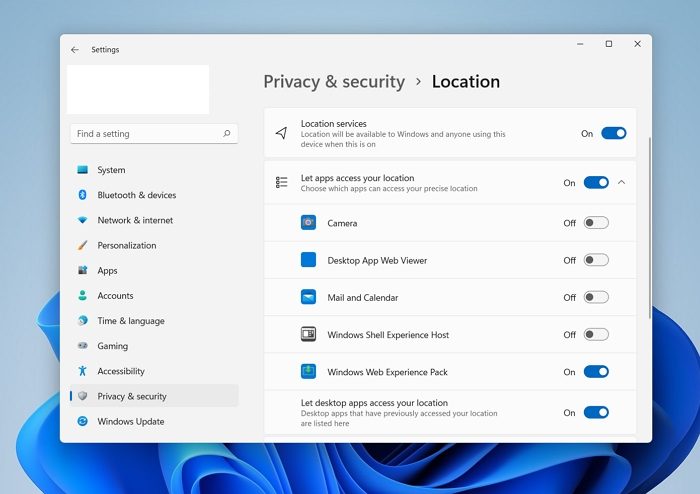Click the Windows Shell Experience Host icon
The width and height of the screenshot is (700, 494).
(308, 334)
